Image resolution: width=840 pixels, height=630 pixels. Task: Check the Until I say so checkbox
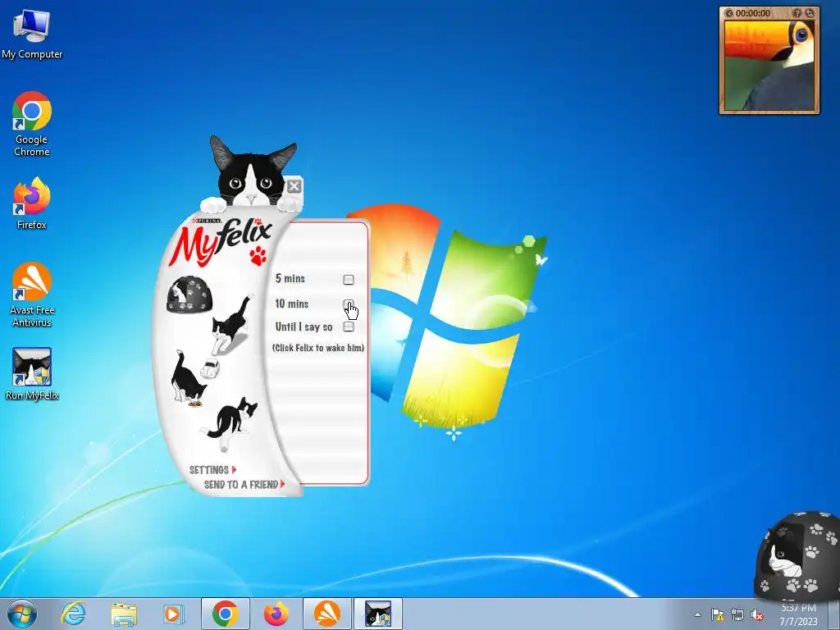(348, 326)
